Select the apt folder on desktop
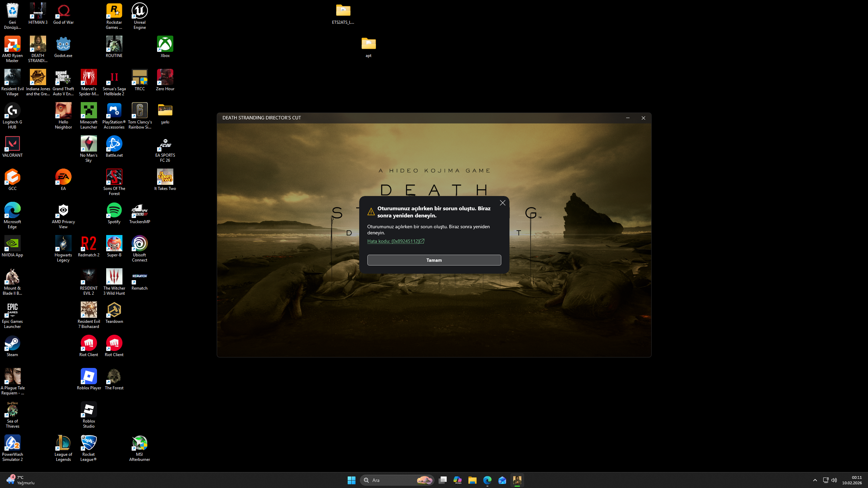 coord(369,47)
